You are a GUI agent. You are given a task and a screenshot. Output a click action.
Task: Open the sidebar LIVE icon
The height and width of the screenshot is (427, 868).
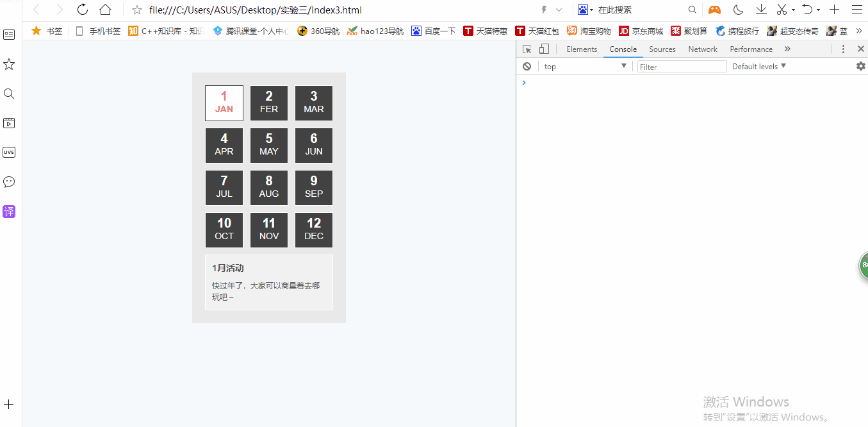[x=9, y=152]
